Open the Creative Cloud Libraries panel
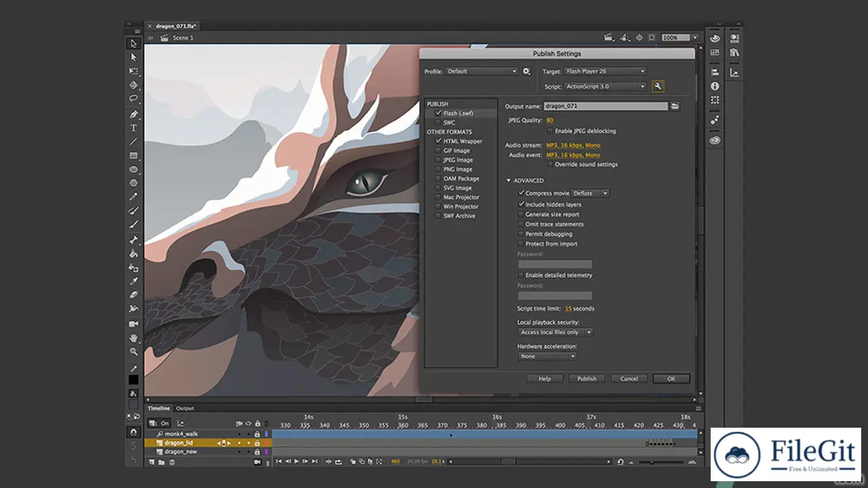The width and height of the screenshot is (868, 488). pos(715,140)
